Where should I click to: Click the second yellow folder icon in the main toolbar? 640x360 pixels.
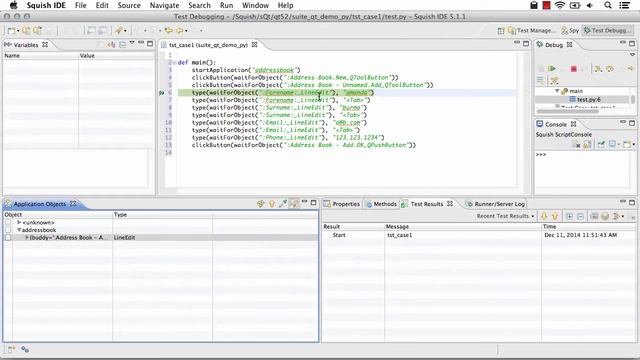coord(26,31)
